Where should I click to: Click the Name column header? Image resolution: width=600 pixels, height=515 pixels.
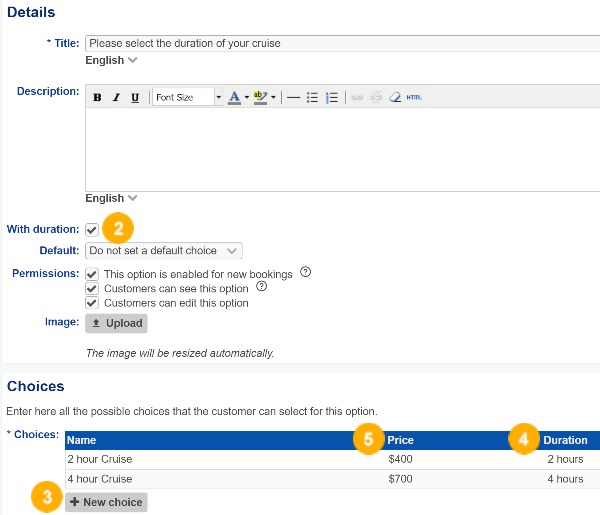click(82, 440)
